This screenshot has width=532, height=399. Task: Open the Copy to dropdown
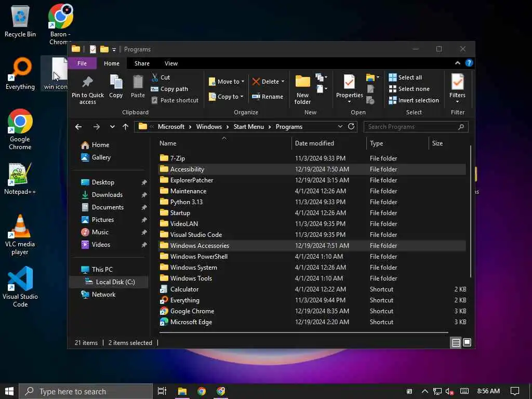point(226,97)
